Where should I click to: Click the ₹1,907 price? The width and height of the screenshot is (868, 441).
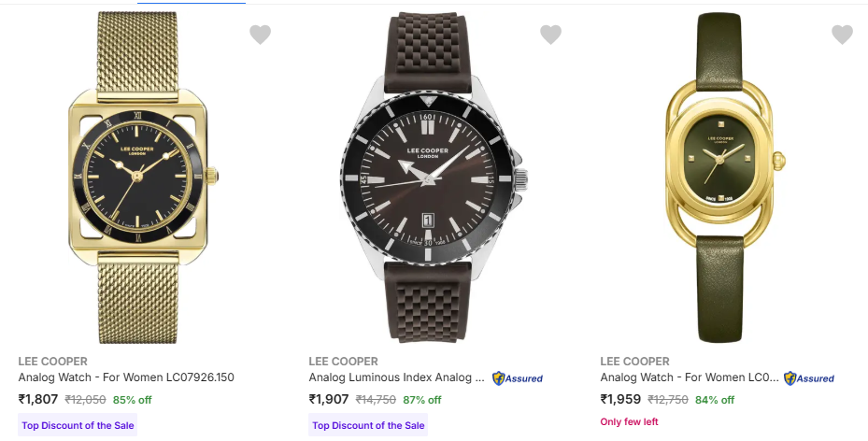coord(329,399)
